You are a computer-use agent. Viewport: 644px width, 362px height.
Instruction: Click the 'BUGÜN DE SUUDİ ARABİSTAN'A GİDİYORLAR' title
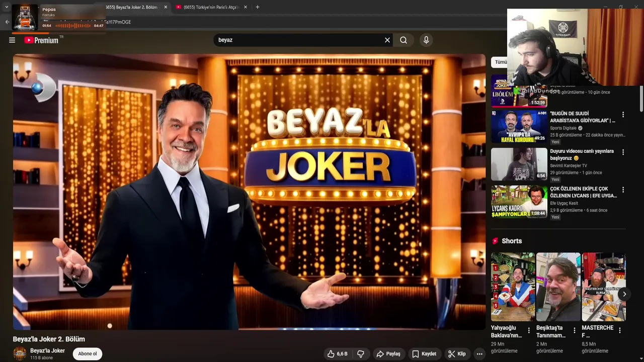tap(583, 117)
